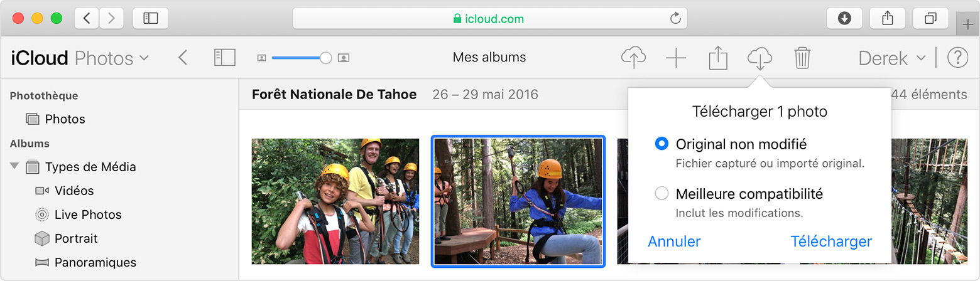The height and width of the screenshot is (281, 980).
Task: Click the plus icon to add to album
Action: pyautogui.click(x=676, y=58)
